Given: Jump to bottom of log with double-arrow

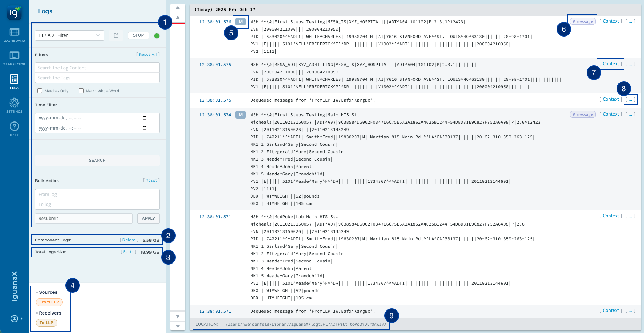Looking at the screenshot, I should tap(178, 326).
